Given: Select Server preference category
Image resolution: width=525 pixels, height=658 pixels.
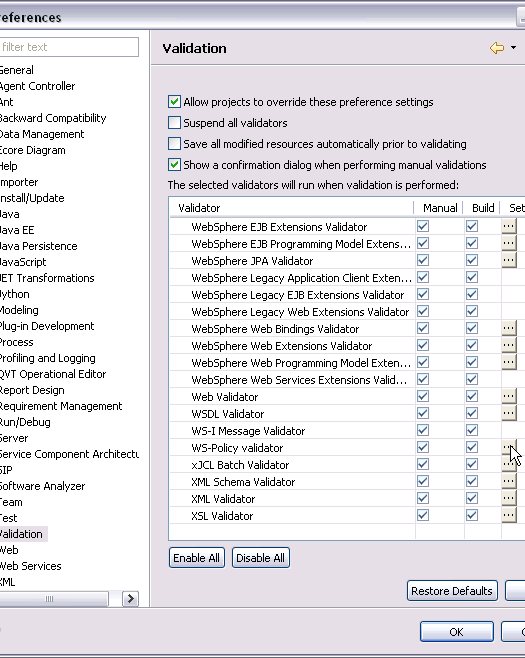Looking at the screenshot, I should (x=14, y=438).
